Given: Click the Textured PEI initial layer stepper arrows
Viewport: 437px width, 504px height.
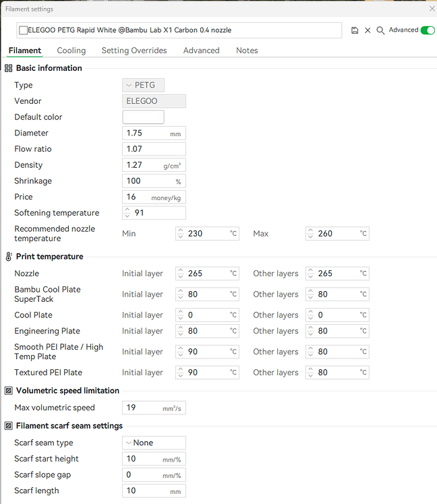Looking at the screenshot, I should coord(181,373).
